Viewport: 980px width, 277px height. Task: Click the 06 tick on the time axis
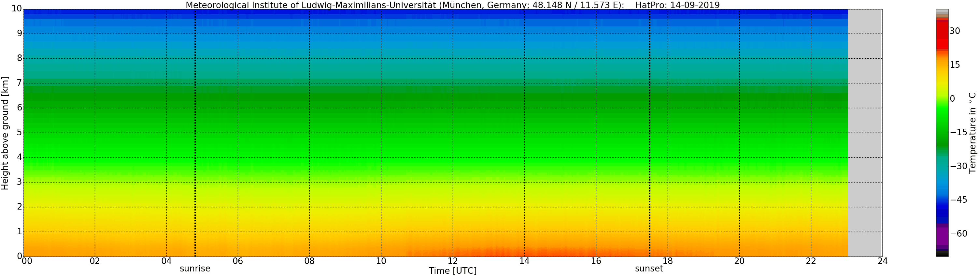tap(238, 261)
